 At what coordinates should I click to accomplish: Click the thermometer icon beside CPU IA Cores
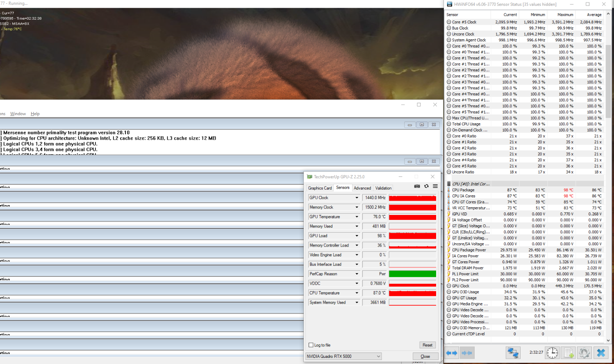449,196
